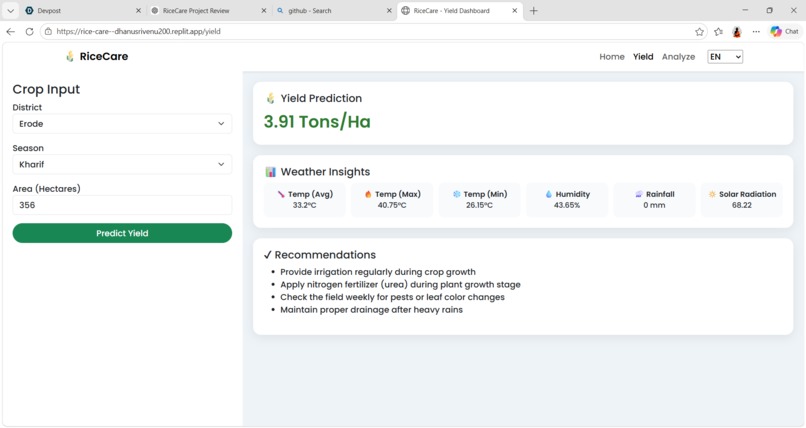Open the tab search chevron
The image size is (806, 428).
tap(10, 10)
